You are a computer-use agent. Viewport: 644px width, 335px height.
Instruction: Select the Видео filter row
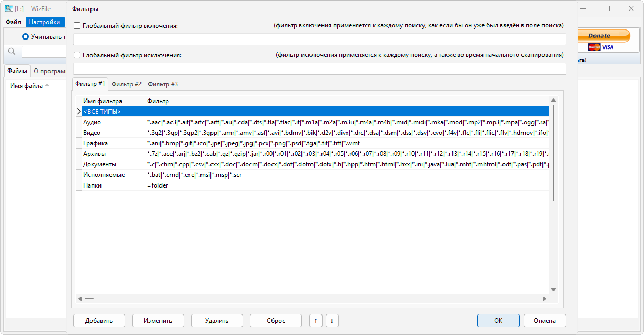tap(316, 132)
